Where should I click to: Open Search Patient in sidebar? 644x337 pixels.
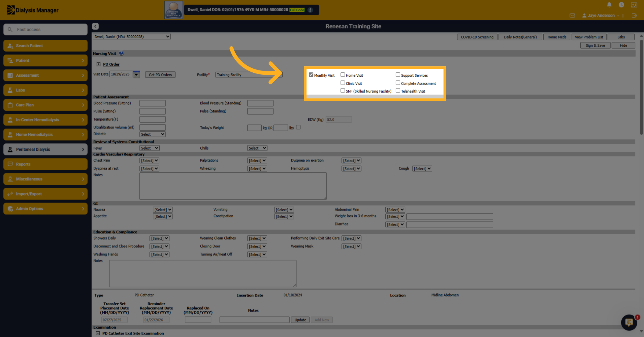pos(45,46)
